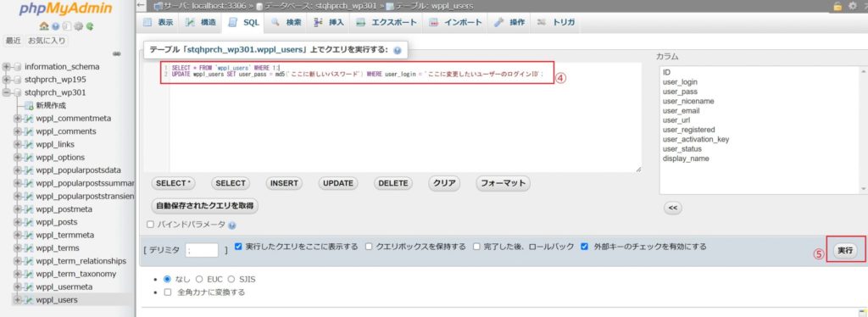Open the 表示 (Browse) tab

coord(159,23)
